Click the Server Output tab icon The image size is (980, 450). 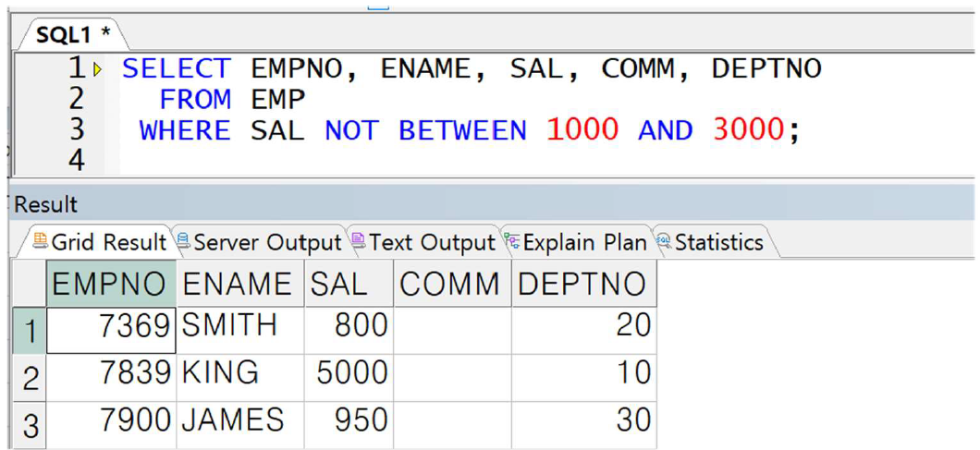[x=183, y=241]
